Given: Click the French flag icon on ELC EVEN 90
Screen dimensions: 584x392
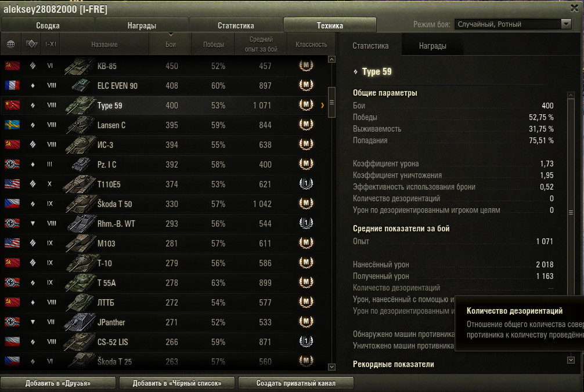Looking at the screenshot, I should (x=12, y=86).
